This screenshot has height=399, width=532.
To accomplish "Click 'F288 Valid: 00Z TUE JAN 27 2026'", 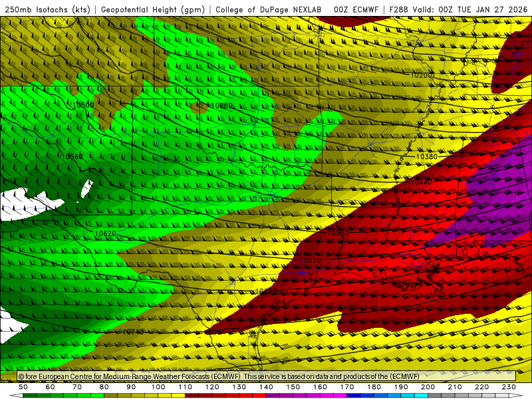I will [x=458, y=9].
